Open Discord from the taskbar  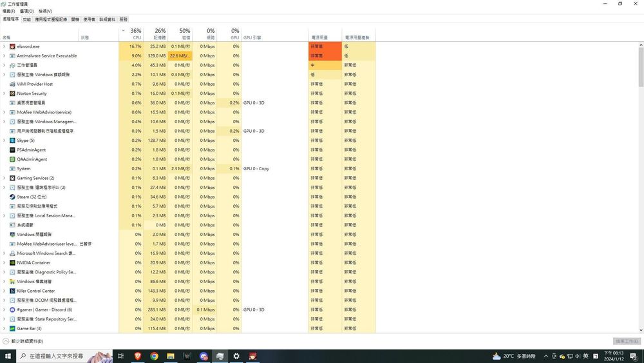tap(204, 356)
